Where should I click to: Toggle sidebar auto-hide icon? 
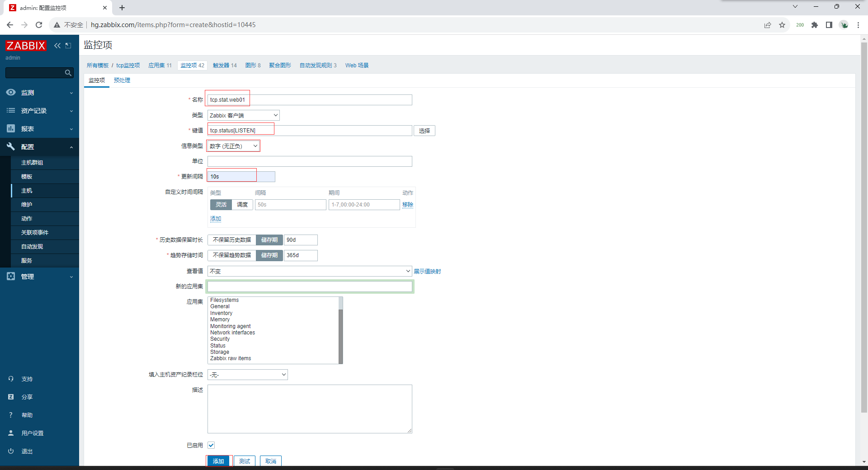point(68,46)
